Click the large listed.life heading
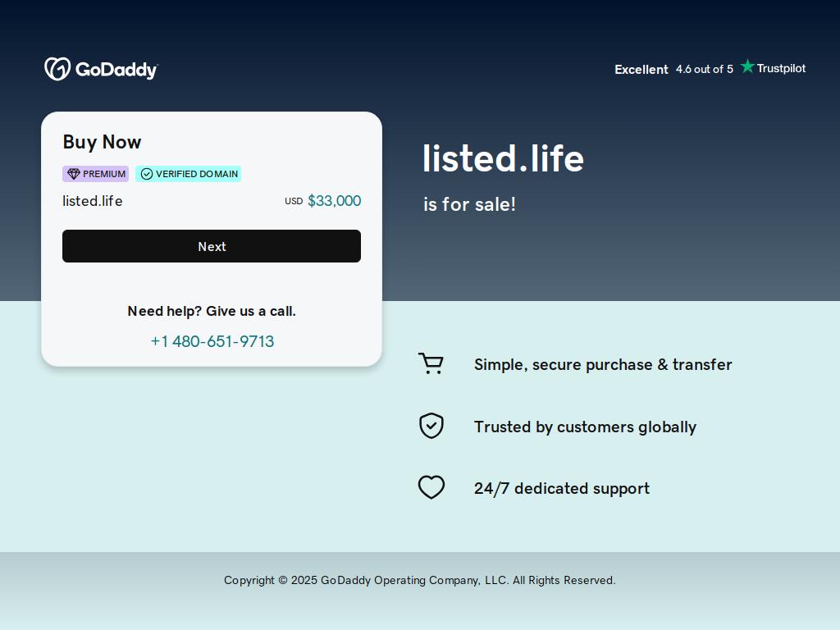The width and height of the screenshot is (840, 630). 503,158
